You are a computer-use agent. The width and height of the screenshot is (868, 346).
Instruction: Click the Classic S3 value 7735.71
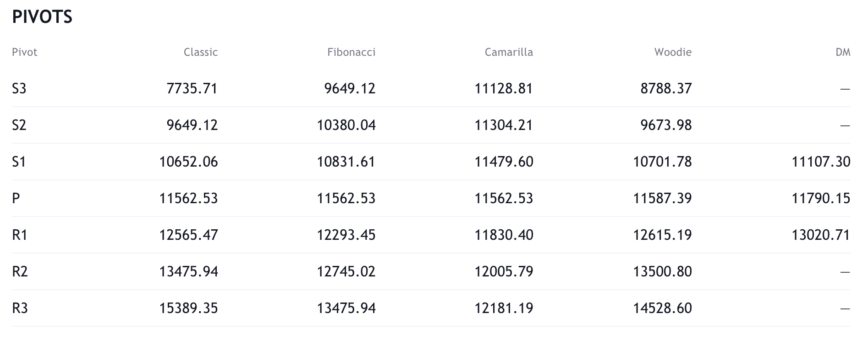pos(192,88)
